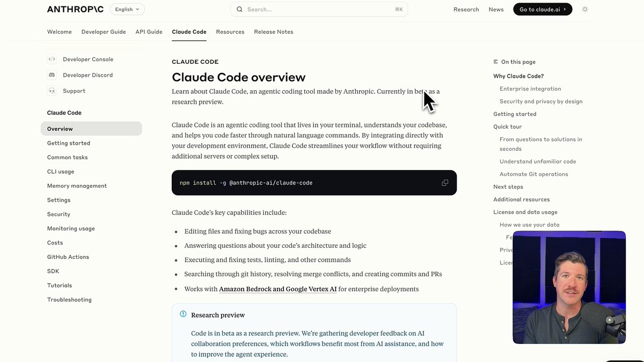The height and width of the screenshot is (362, 644).
Task: Focus the Search input field
Action: [x=319, y=9]
